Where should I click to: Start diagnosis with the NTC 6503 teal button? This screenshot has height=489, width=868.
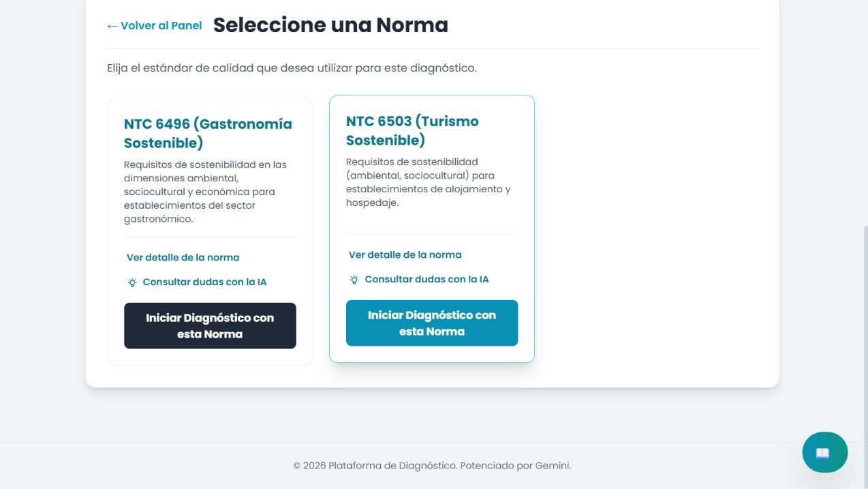coord(432,323)
